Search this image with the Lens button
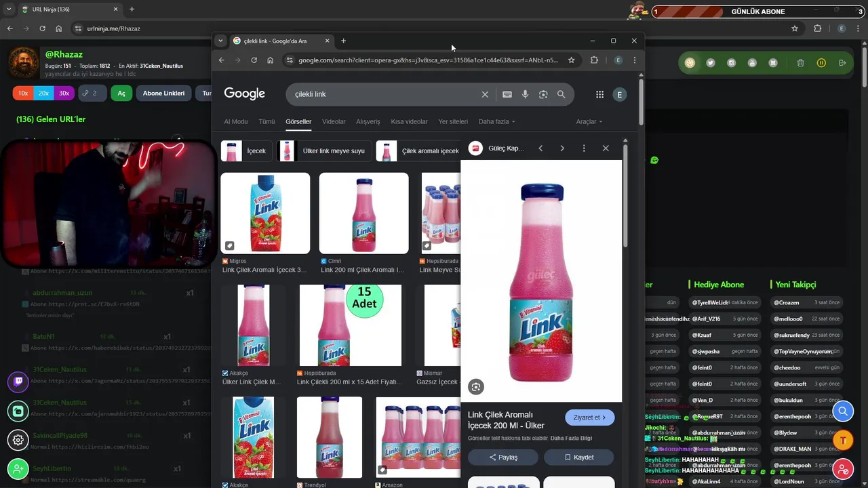868x488 pixels. point(476,387)
